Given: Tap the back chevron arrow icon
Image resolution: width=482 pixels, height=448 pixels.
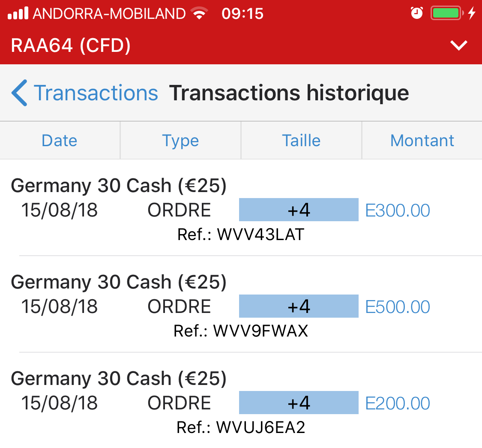Looking at the screenshot, I should pyautogui.click(x=19, y=93).
